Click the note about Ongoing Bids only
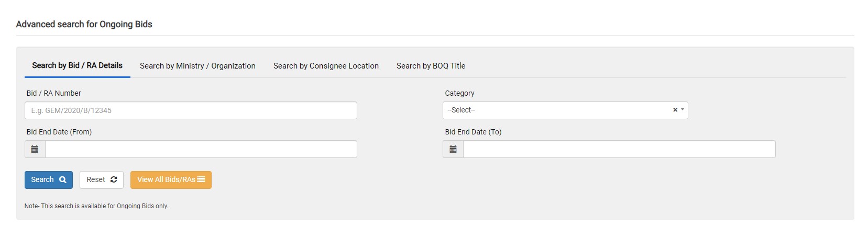868x238 pixels. point(96,206)
